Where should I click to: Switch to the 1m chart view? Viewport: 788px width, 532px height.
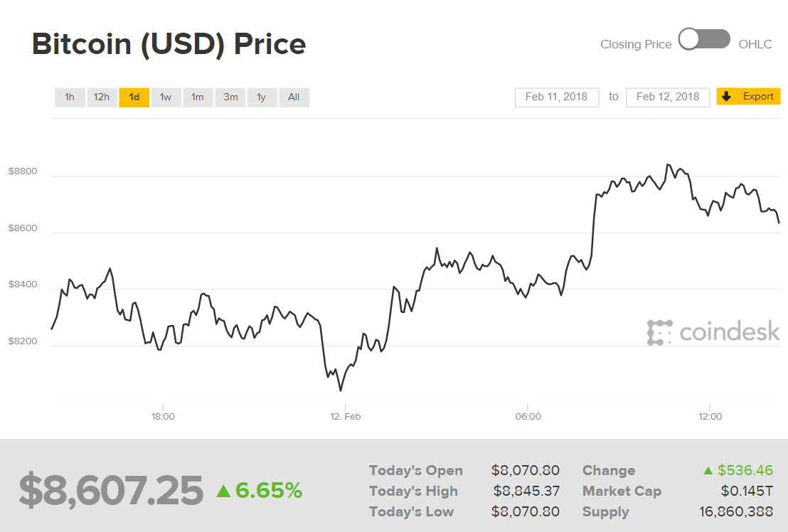[x=198, y=97]
